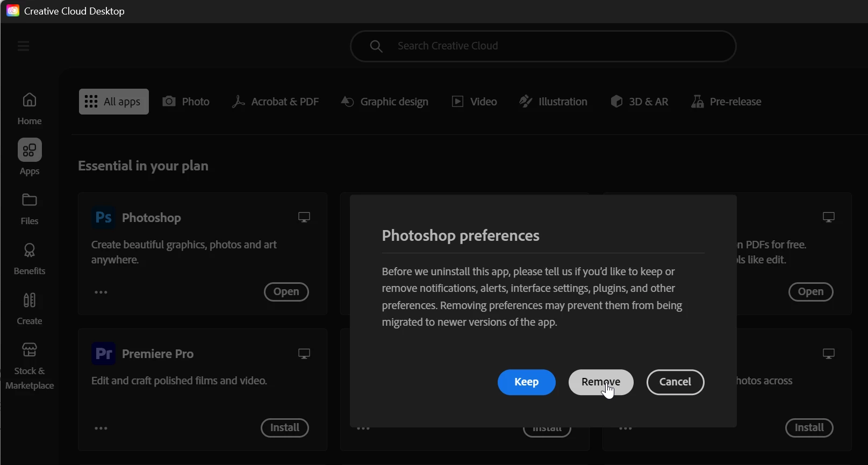Click the search magnifier icon
The image size is (868, 465).
376,46
